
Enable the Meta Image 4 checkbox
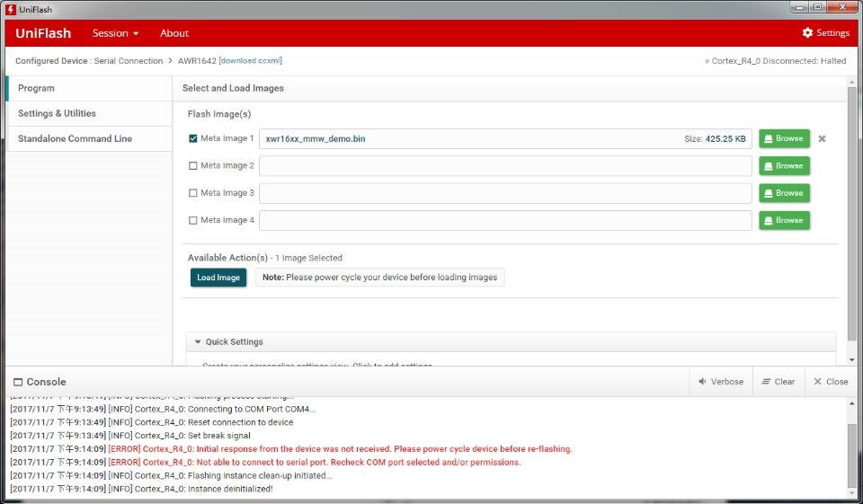click(192, 220)
